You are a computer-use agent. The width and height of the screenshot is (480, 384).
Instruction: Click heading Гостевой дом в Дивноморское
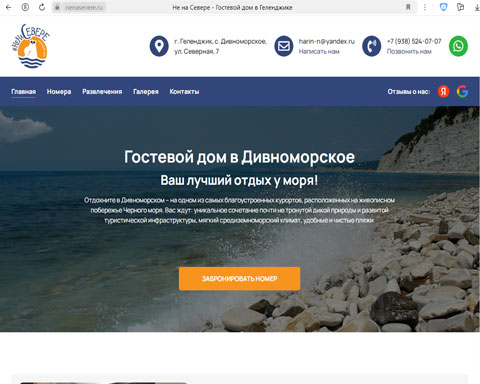pyautogui.click(x=239, y=157)
